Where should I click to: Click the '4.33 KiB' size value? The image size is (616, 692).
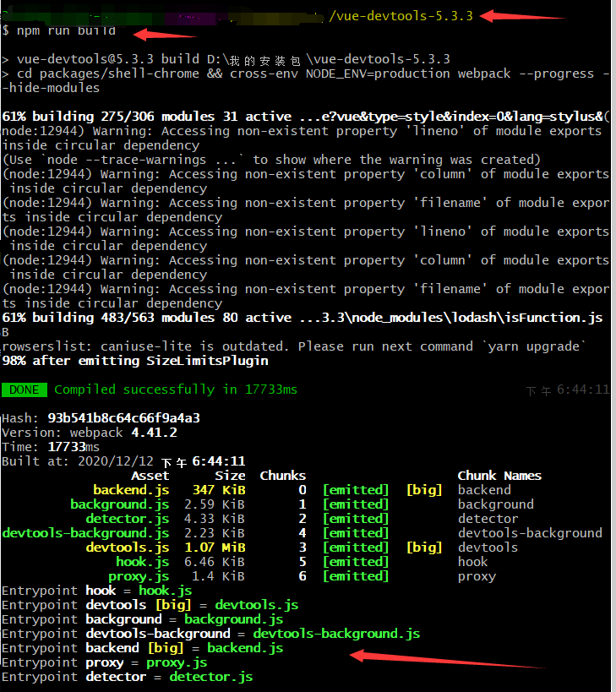pyautogui.click(x=215, y=519)
